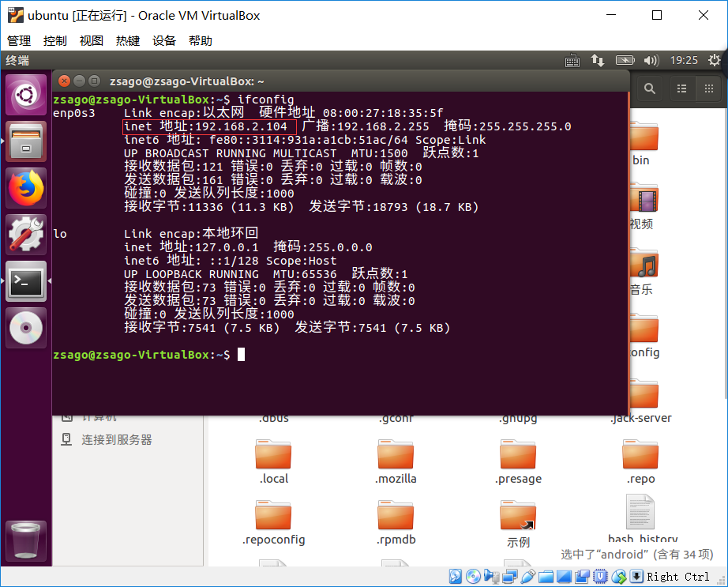The image size is (728, 587).
Task: Open the network up/down arrows indicator
Action: click(x=598, y=60)
